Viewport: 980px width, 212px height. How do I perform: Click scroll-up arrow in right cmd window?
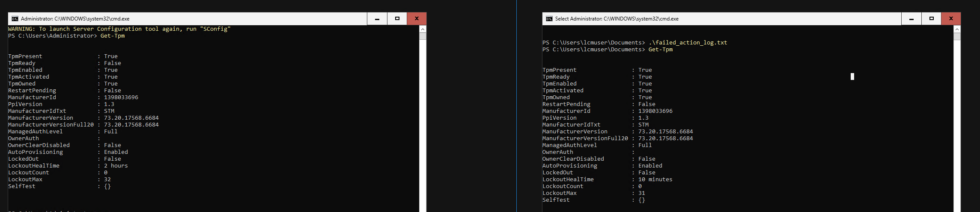tap(957, 29)
